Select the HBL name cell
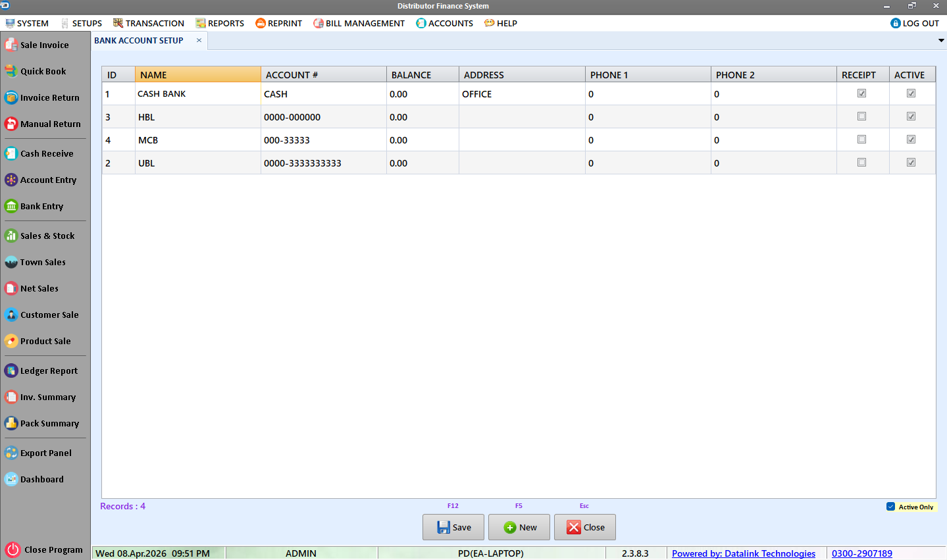 (198, 116)
